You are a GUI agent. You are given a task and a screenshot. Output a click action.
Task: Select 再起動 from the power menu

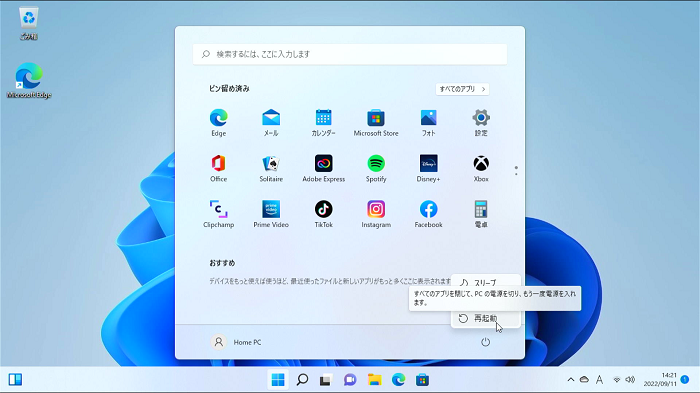coord(486,318)
